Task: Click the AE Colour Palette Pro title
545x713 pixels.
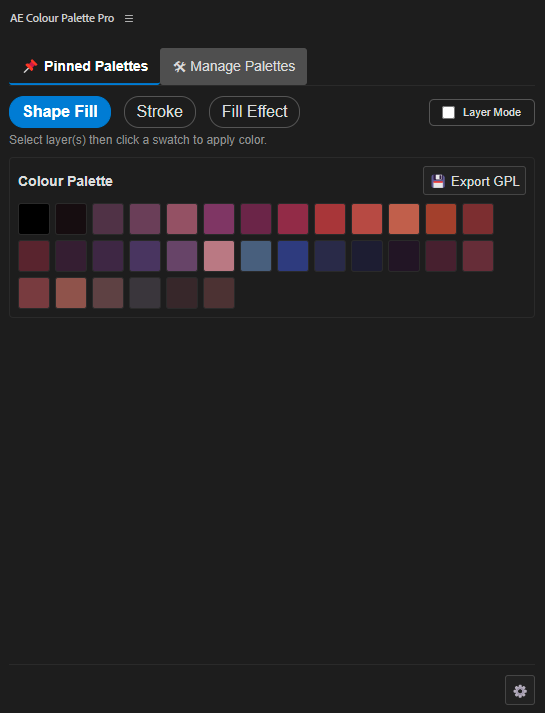Action: click(62, 18)
